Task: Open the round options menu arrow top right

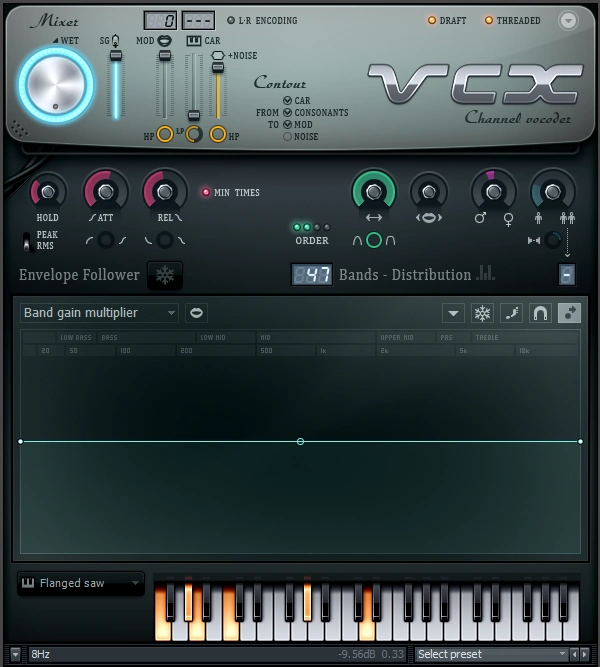Action: pyautogui.click(x=568, y=20)
